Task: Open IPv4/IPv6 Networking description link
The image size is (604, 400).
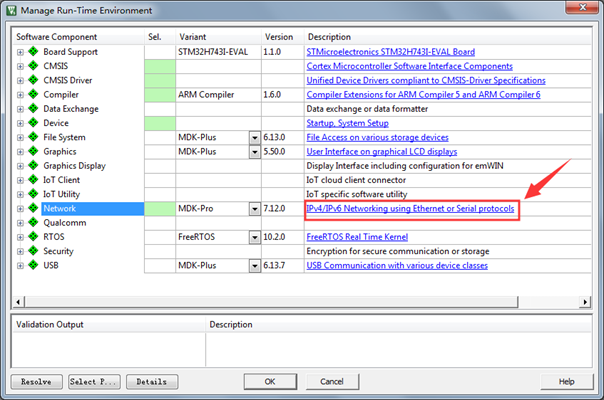Action: 410,208
